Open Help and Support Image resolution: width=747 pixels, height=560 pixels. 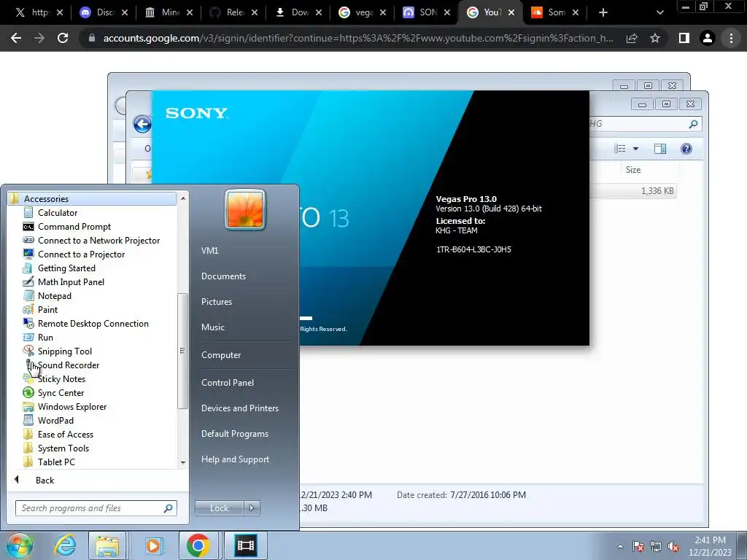(235, 459)
